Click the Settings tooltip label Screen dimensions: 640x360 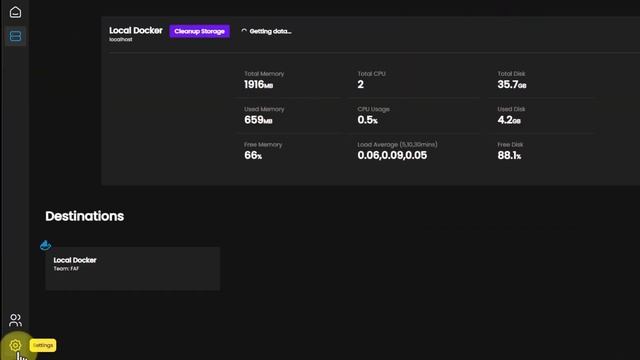point(43,345)
